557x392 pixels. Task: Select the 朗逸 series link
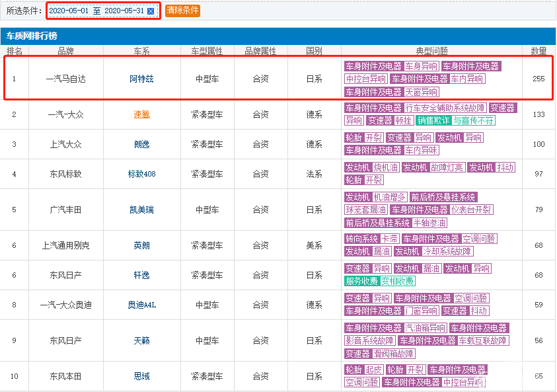tap(141, 144)
